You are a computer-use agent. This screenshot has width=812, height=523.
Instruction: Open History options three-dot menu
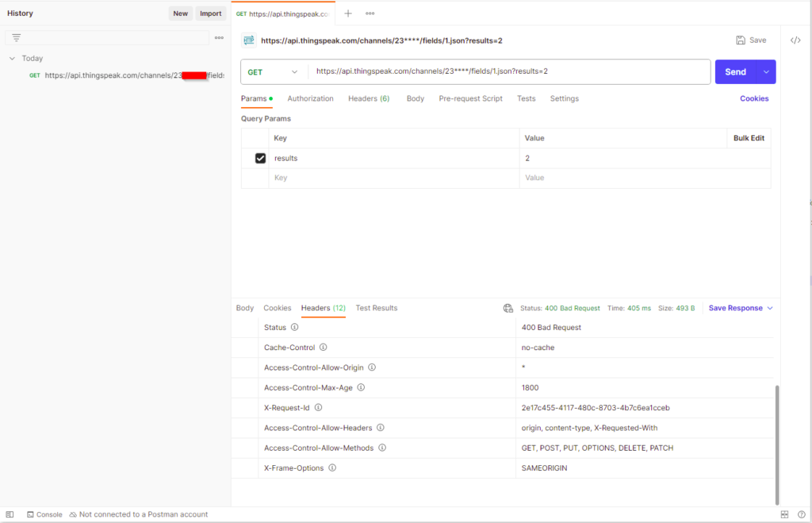point(219,37)
